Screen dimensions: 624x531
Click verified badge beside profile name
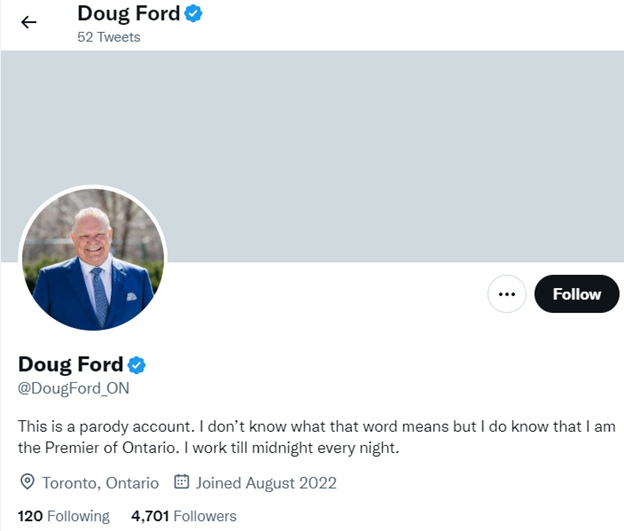(x=136, y=365)
